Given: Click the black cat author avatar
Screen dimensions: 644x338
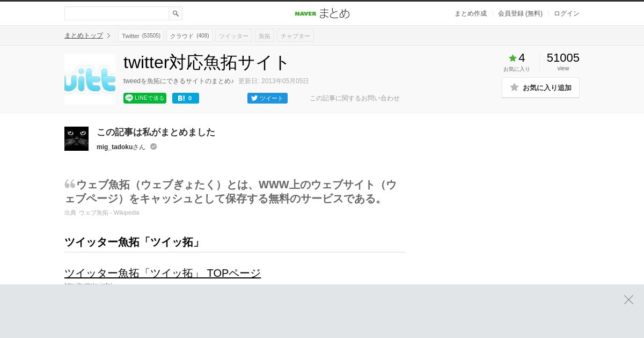Looking at the screenshot, I should click(76, 138).
